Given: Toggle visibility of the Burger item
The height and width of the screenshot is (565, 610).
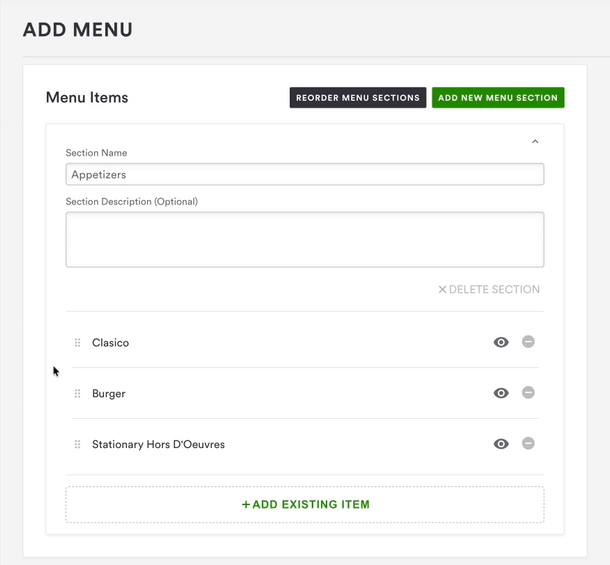Looking at the screenshot, I should pyautogui.click(x=501, y=393).
